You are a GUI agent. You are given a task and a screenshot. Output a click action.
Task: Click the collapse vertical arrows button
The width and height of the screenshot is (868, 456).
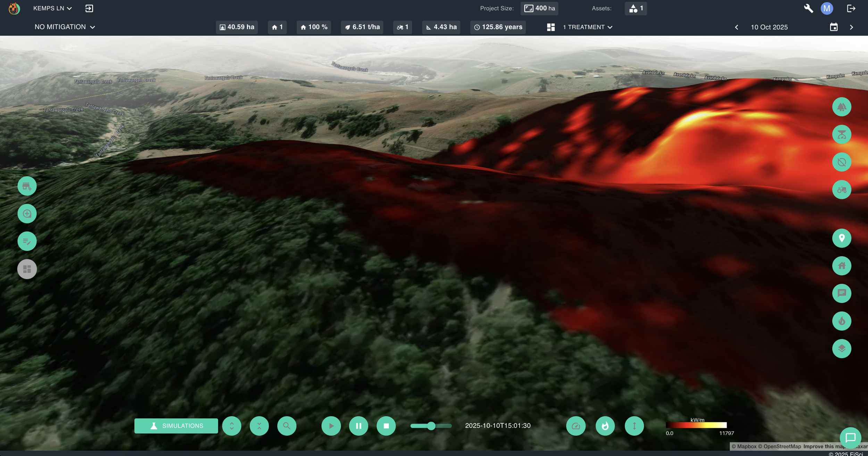259,426
